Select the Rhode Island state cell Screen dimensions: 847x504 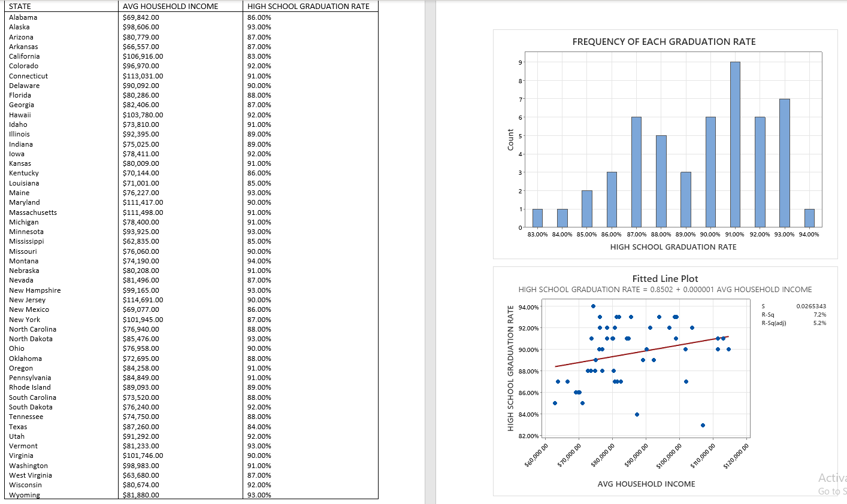click(30, 387)
